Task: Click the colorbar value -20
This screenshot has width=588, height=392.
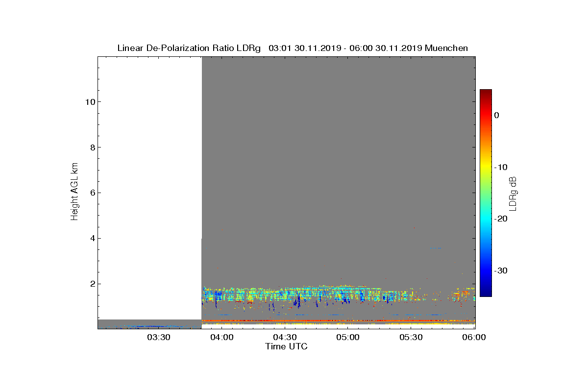Action: point(500,219)
